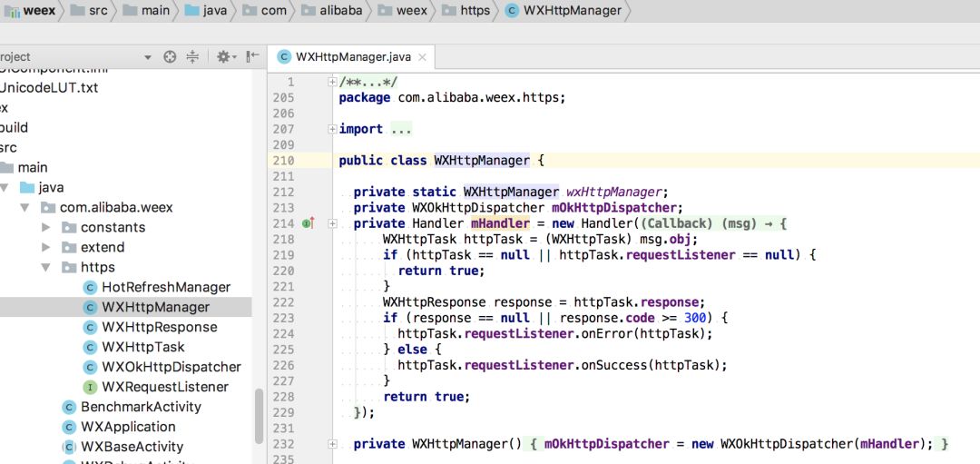Select the alibaba breadcrumb segment
The width and height of the screenshot is (980, 464).
[x=332, y=11]
